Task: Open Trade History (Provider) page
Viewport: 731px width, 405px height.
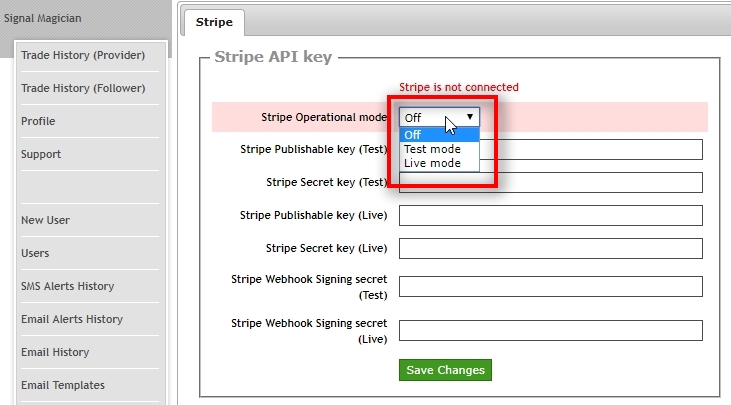Action: [83, 55]
